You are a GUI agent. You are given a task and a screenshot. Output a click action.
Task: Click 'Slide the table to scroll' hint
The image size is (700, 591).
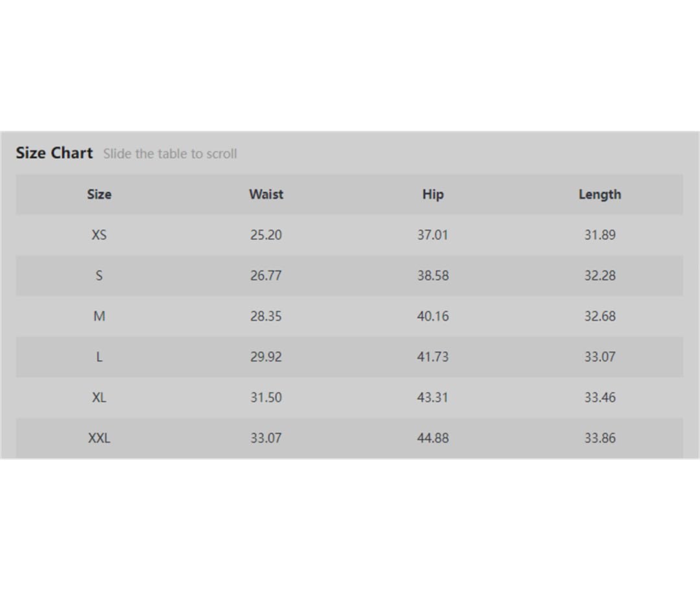[170, 154]
